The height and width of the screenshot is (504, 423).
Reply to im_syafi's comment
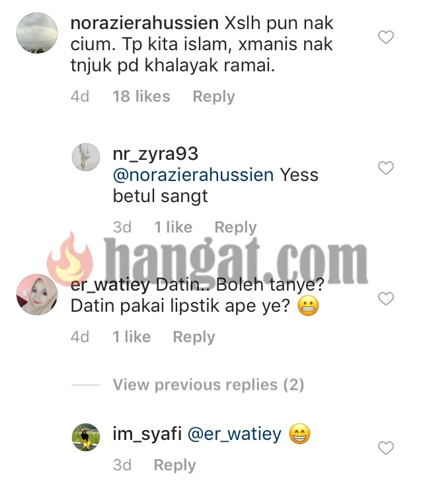click(175, 465)
